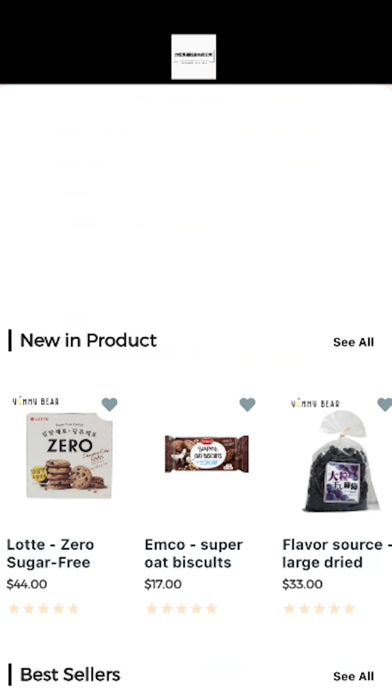Tap the Yummy Bear badge on dried grapes

coord(315,403)
